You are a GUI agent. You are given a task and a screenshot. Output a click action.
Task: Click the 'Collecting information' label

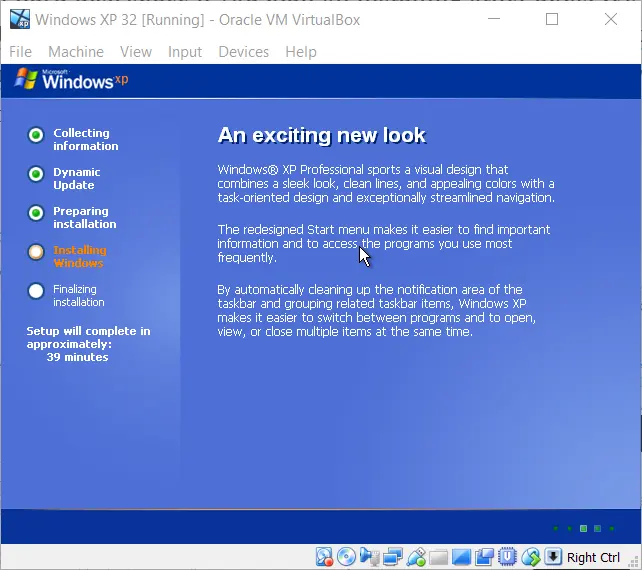pyautogui.click(x=86, y=139)
